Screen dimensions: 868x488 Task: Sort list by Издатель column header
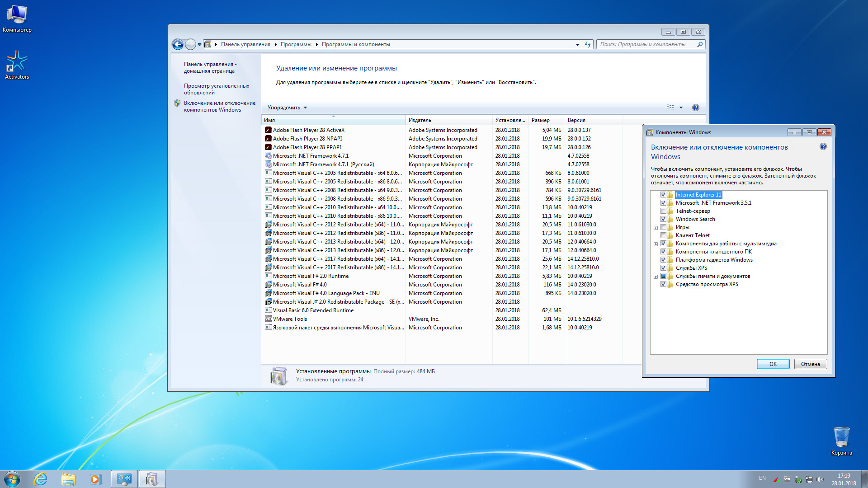(x=420, y=120)
